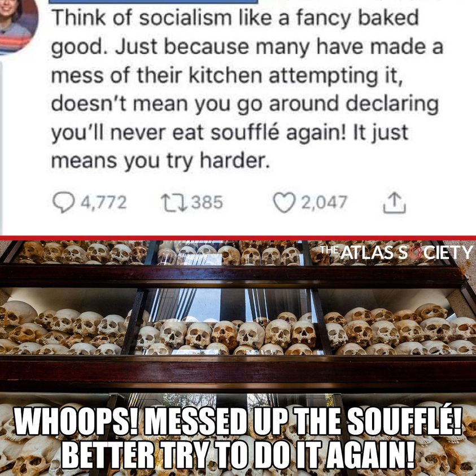Click The Atlas Society watermark text

click(397, 253)
